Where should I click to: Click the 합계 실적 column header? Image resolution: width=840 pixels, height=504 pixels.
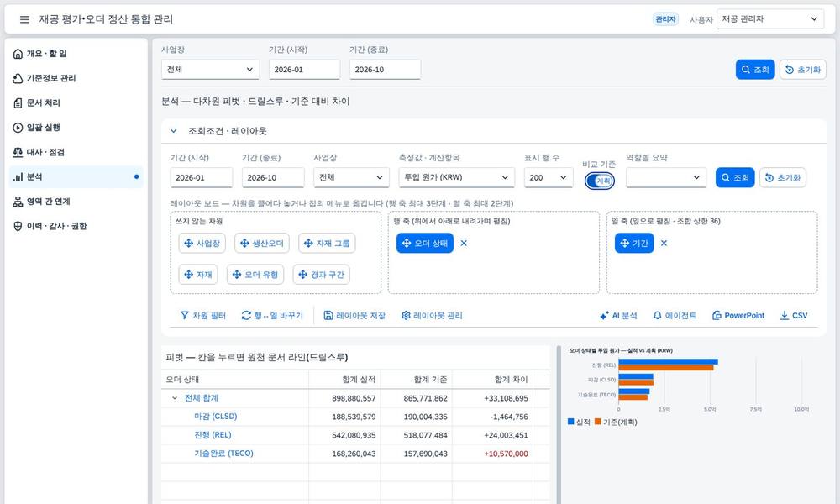344,379
